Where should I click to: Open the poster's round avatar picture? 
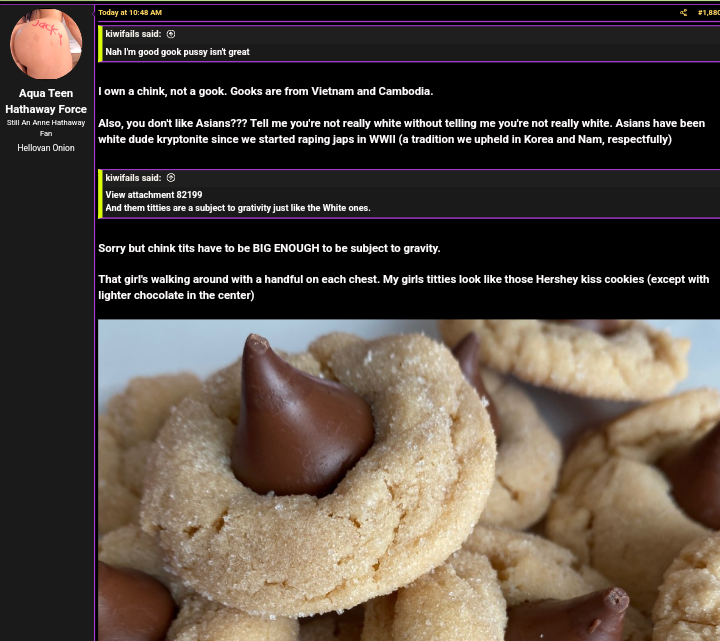pyautogui.click(x=46, y=44)
